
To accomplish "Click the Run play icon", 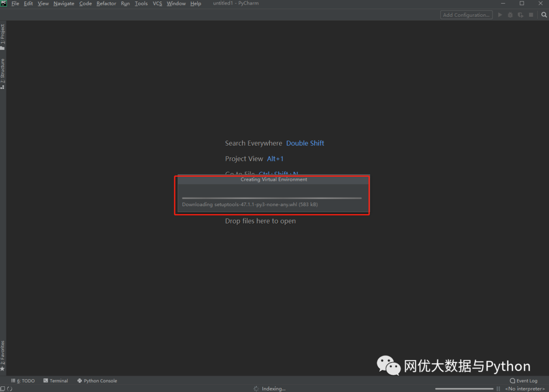I will click(x=500, y=15).
